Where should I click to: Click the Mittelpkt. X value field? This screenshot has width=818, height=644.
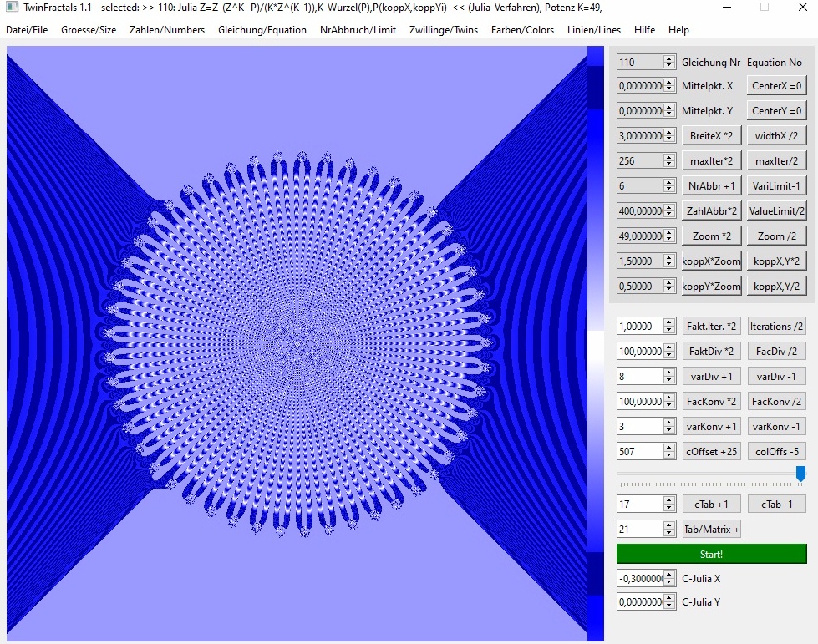[647, 85]
